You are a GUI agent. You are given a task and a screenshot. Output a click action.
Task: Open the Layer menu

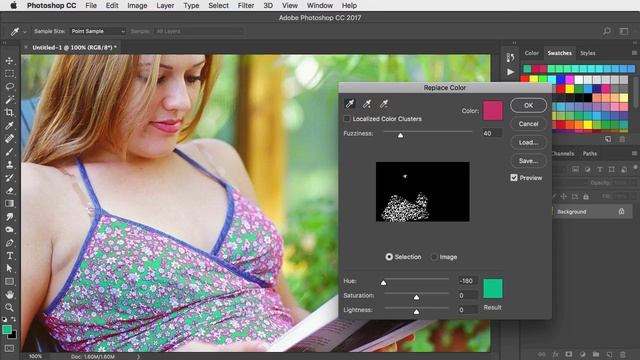click(165, 6)
